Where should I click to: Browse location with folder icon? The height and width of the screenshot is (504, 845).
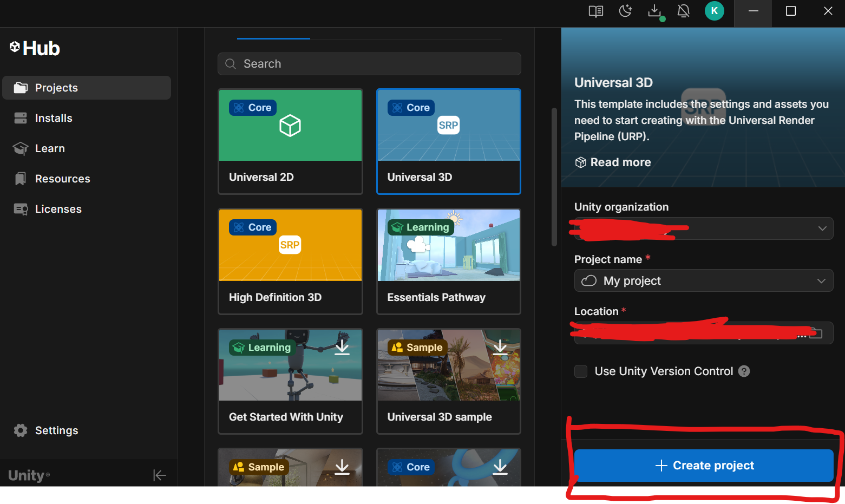coord(816,333)
